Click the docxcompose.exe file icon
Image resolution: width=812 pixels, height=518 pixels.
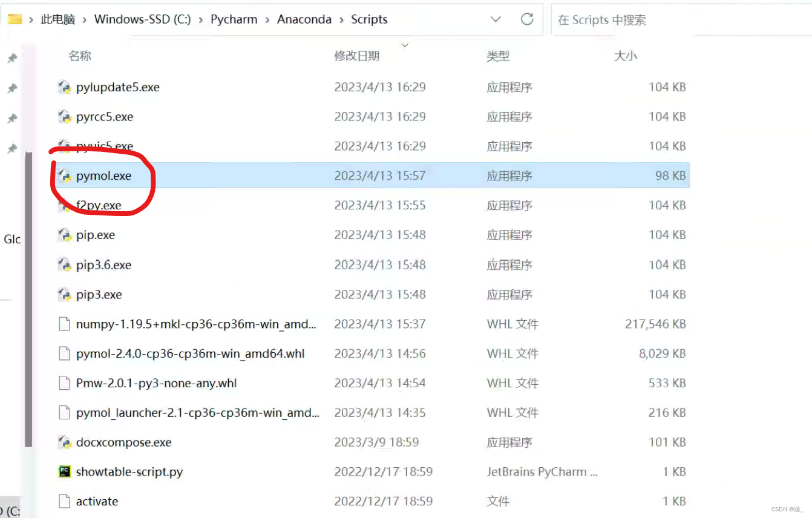(64, 443)
